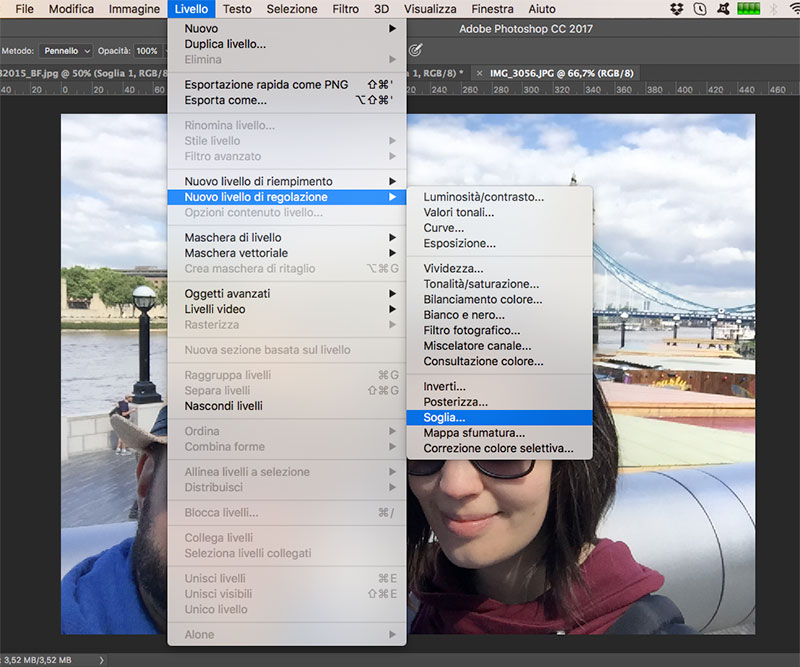Choose Nascondi livelli
This screenshot has height=667, width=800.
(287, 406)
